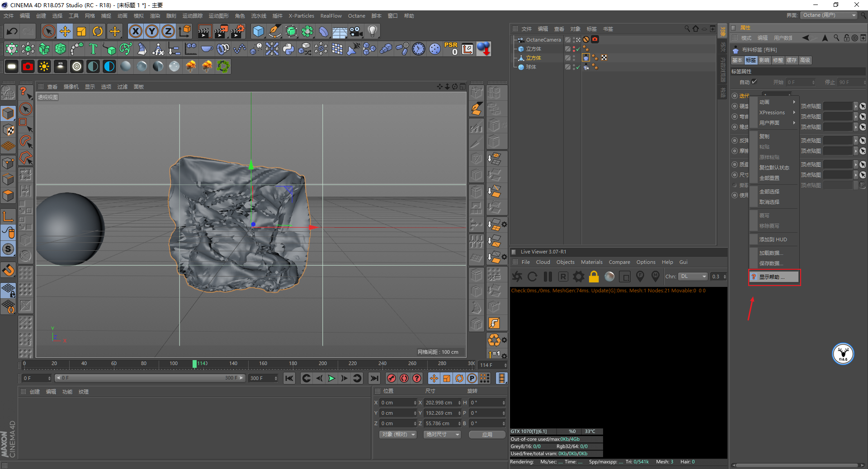Switch to the 基本 tab
The image size is (868, 469).
(737, 60)
